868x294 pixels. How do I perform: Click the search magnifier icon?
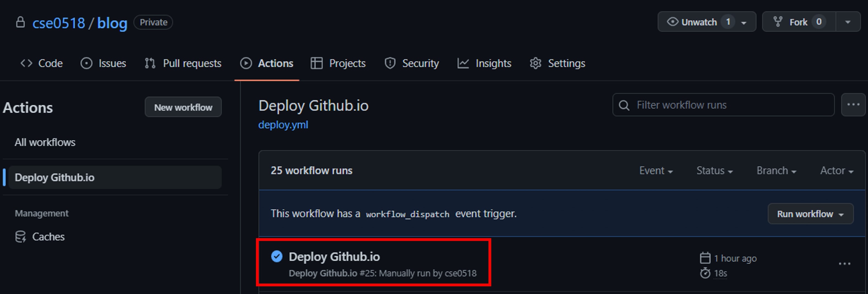[624, 105]
